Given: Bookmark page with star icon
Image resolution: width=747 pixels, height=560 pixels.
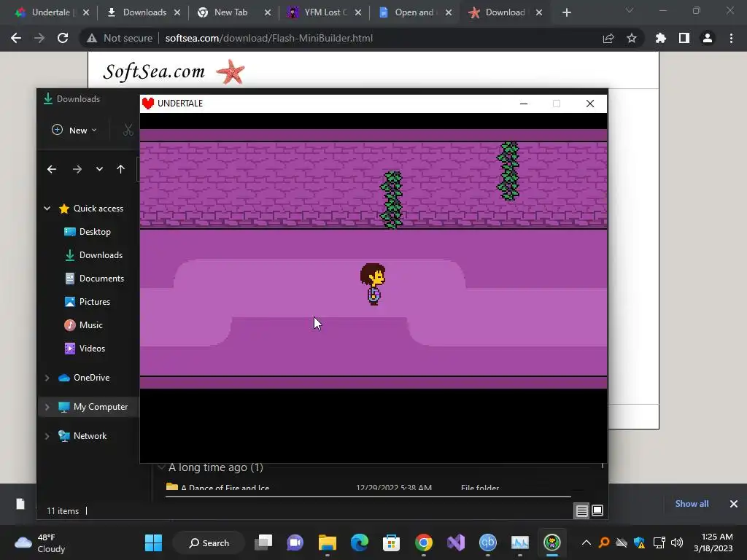Looking at the screenshot, I should pos(632,38).
